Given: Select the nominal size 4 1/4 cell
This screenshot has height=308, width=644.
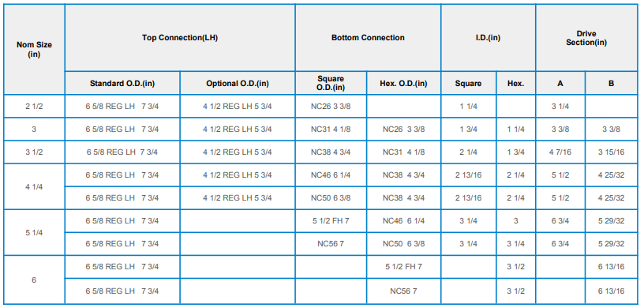Looking at the screenshot, I should tap(34, 186).
